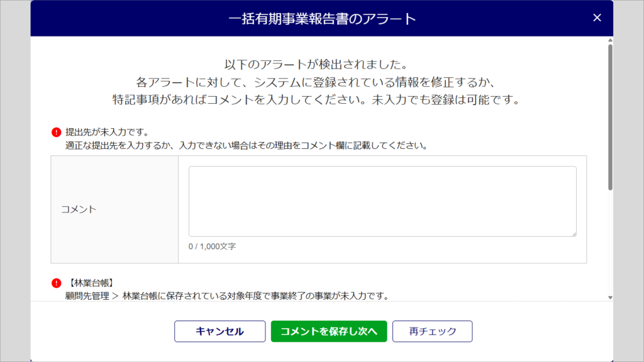644x362 pixels.
Task: Click the 一括有期事業報告書のアラート title bar
Action: click(x=322, y=18)
